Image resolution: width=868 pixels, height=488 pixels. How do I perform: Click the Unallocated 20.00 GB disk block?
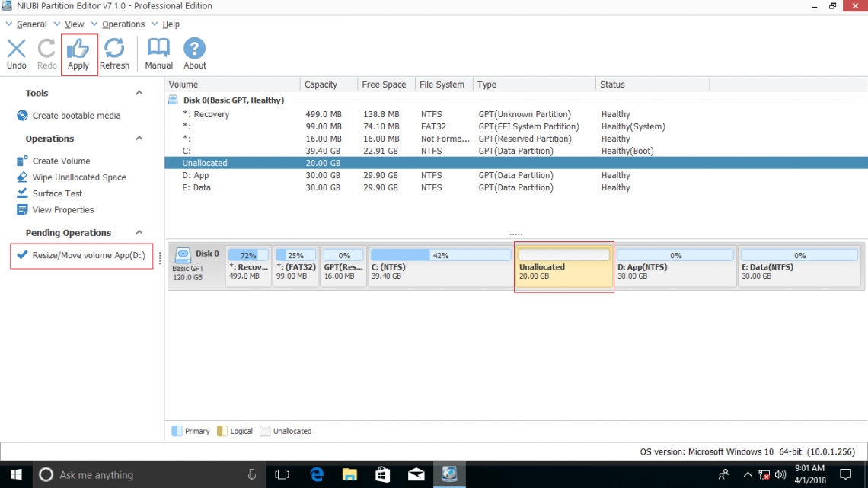pyautogui.click(x=563, y=267)
